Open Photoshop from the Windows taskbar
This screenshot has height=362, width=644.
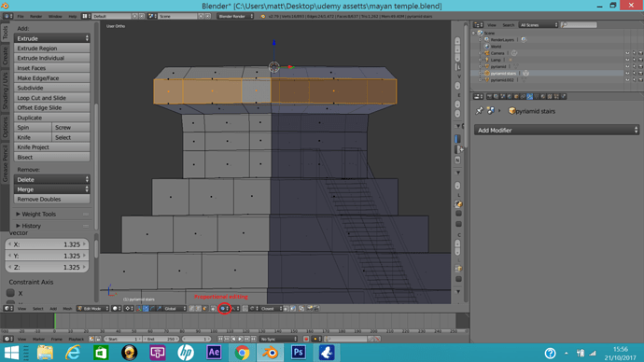point(298,353)
